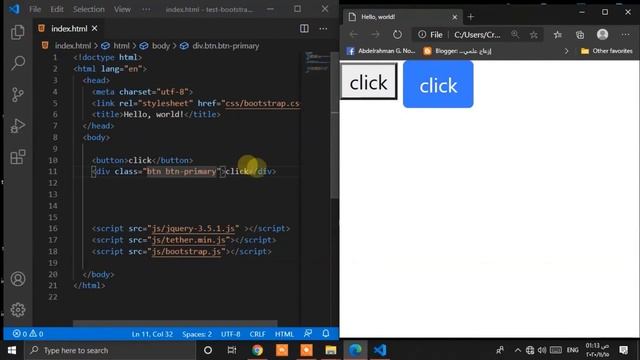Open js/bootstrap.js link in code
The height and width of the screenshot is (360, 640).
click(186, 251)
